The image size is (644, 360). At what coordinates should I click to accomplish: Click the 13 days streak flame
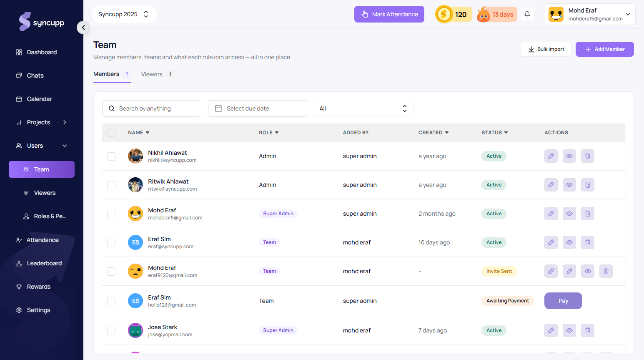tap(497, 14)
